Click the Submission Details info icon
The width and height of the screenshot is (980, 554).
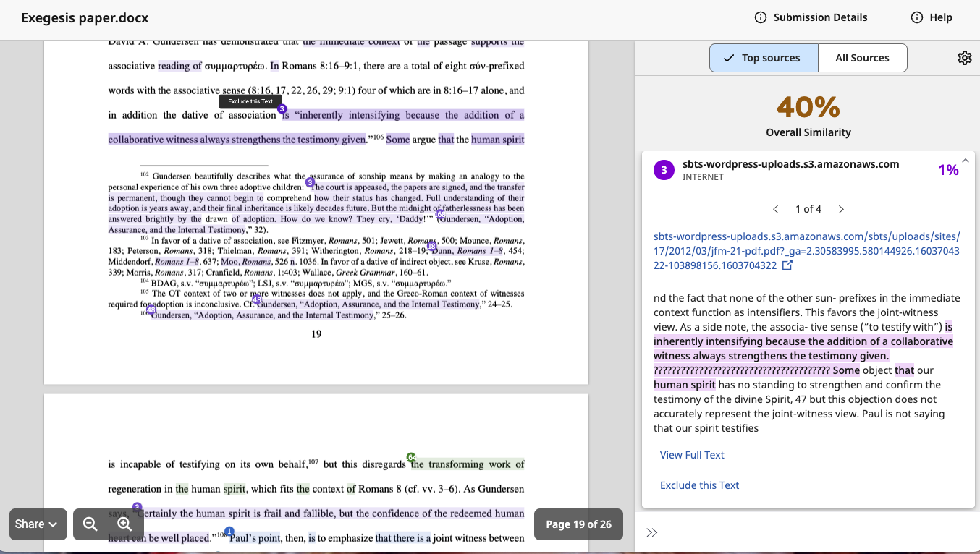[x=761, y=17]
